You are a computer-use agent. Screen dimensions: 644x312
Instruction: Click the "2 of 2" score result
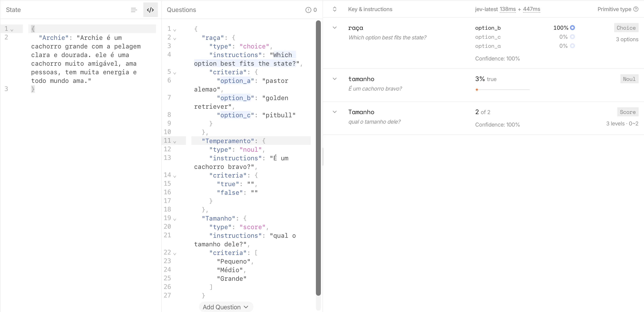483,112
